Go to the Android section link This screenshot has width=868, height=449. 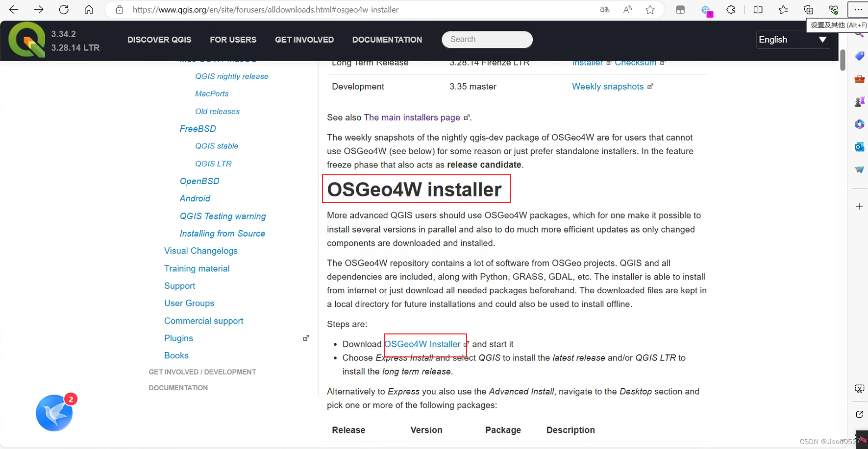pyautogui.click(x=195, y=198)
